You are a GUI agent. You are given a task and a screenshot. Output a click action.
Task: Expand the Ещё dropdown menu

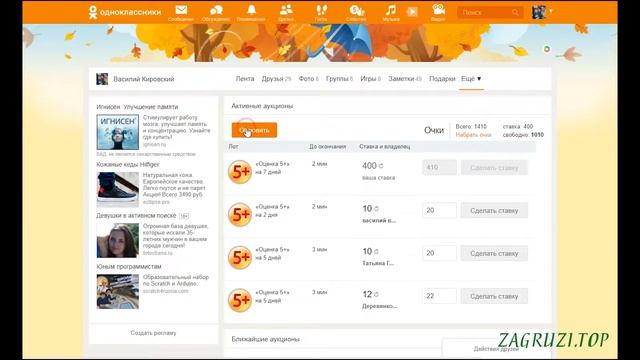coord(471,78)
